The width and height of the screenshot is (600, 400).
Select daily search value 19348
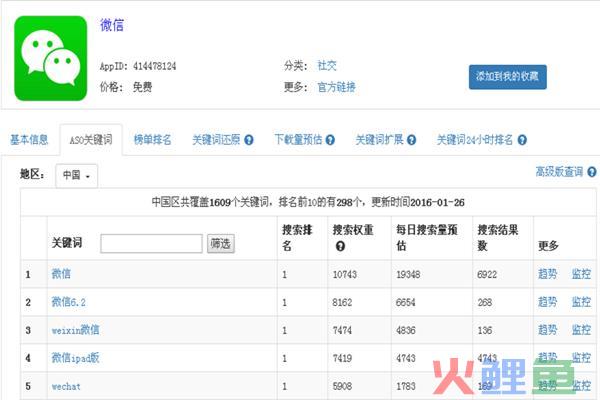click(408, 274)
